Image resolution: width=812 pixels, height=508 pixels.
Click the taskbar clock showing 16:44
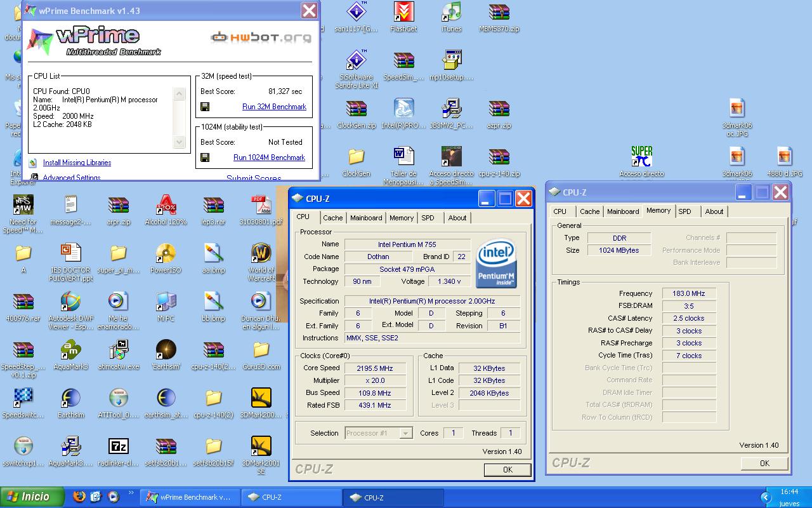pyautogui.click(x=789, y=491)
